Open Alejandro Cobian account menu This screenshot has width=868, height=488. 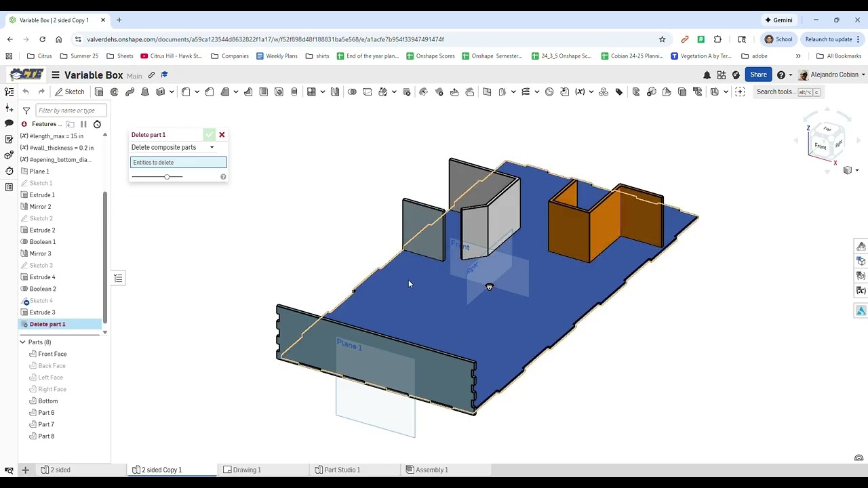832,75
